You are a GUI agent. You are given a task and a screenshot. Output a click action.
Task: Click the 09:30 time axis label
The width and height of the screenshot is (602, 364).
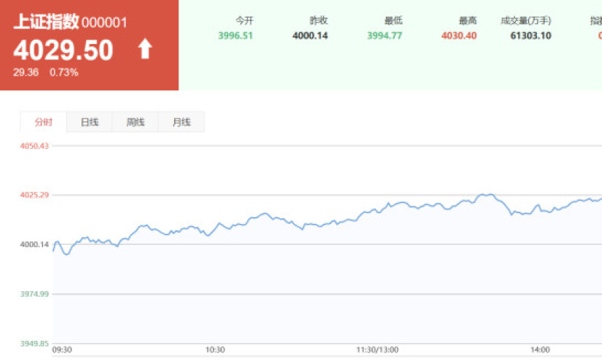point(62,350)
